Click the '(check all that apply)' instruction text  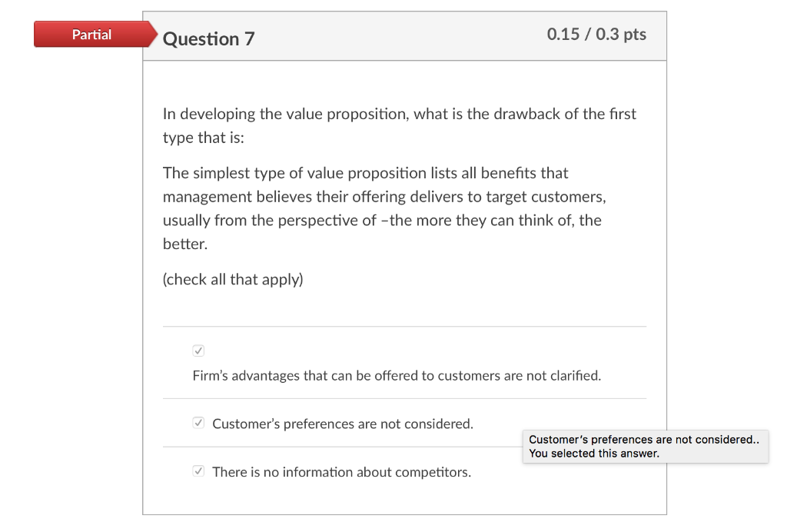[232, 279]
